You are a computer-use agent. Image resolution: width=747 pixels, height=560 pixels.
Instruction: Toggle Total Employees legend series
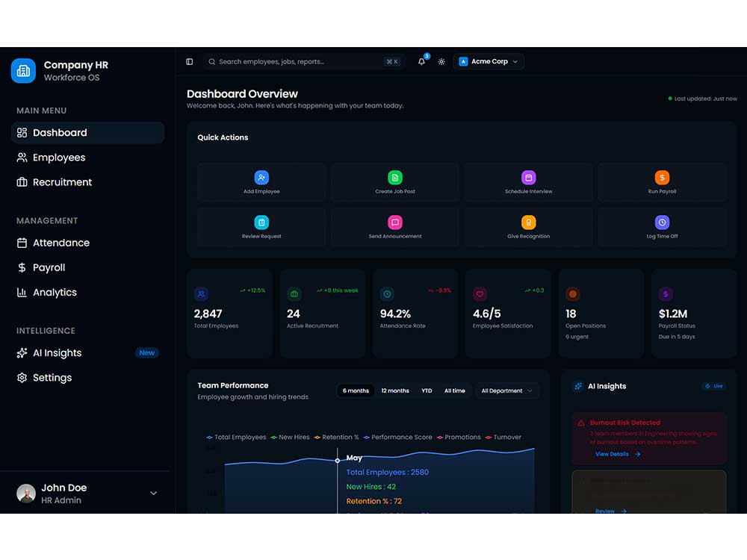click(236, 437)
